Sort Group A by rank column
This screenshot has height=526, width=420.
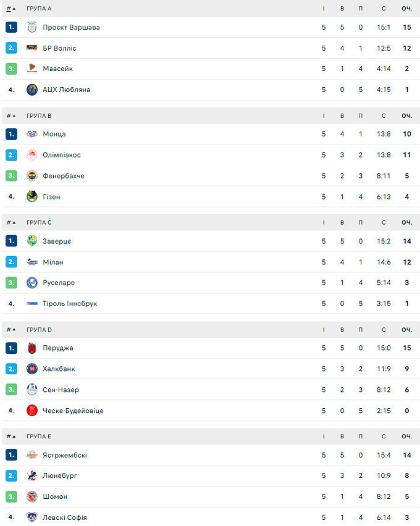pyautogui.click(x=11, y=9)
